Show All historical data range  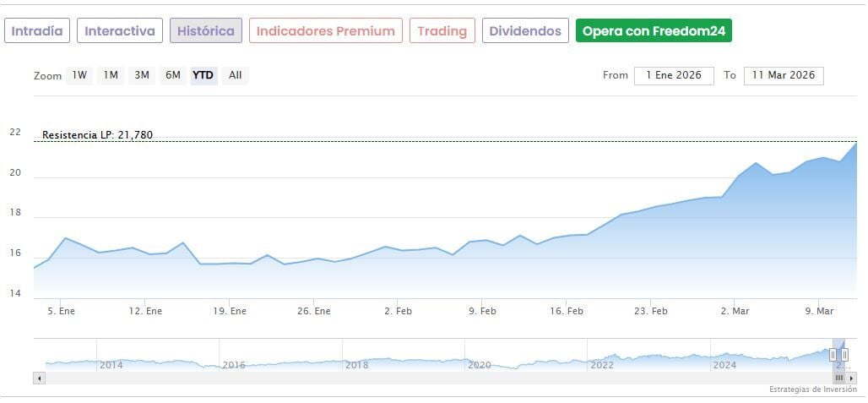tap(235, 75)
